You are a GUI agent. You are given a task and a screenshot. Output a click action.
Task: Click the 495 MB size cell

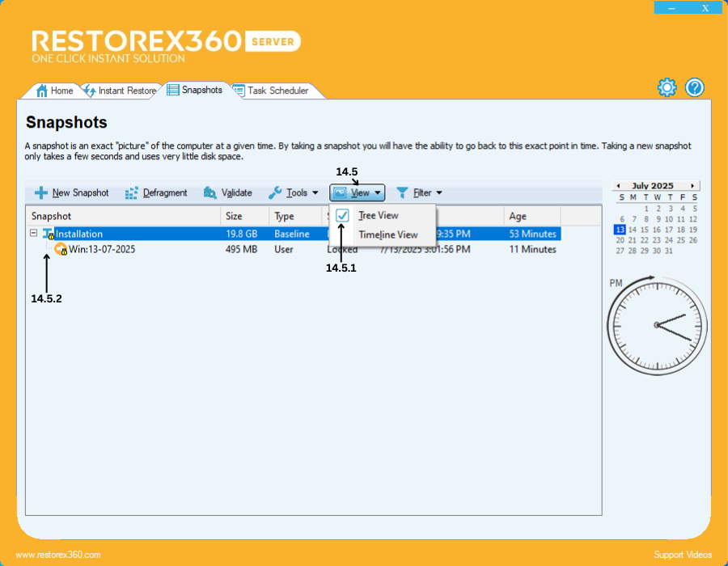point(241,249)
